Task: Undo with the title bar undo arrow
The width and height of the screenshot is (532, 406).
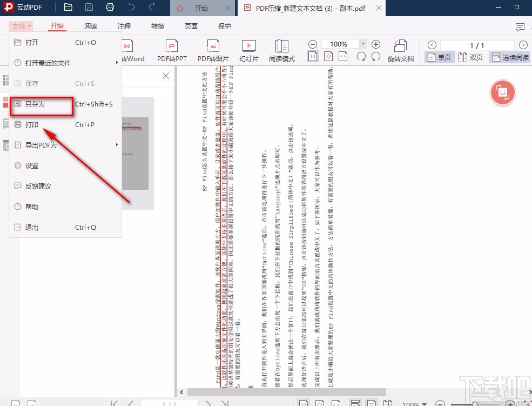Action: tap(131, 7)
